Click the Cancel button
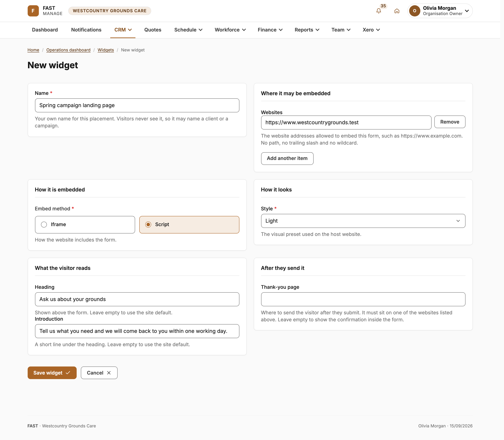The image size is (504, 440). (x=99, y=373)
